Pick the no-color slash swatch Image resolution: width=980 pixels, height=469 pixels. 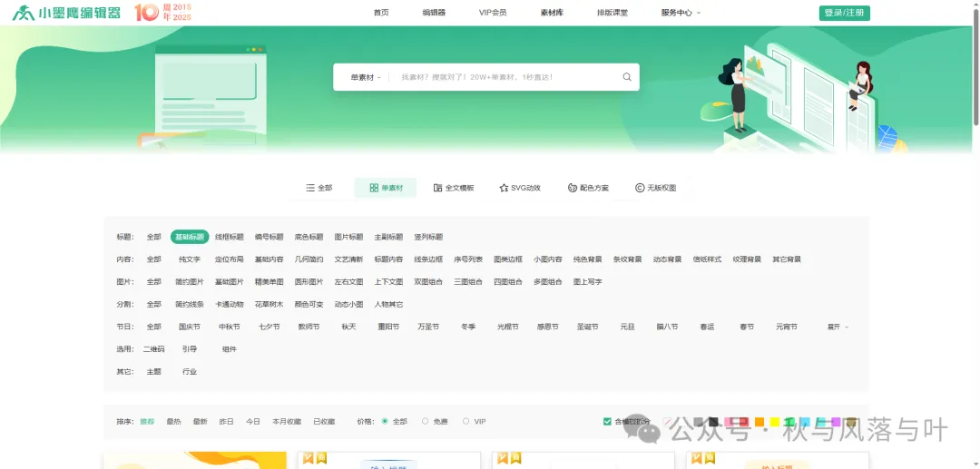coord(668,422)
